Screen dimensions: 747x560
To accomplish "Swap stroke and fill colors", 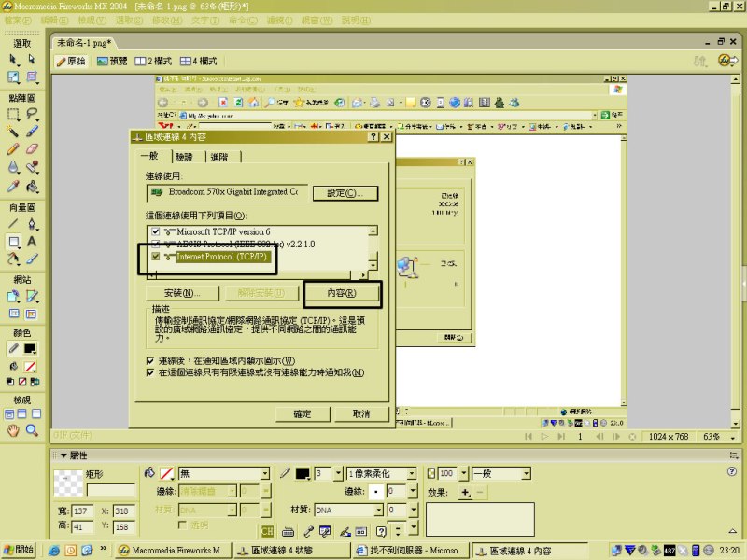I will click(x=35, y=382).
